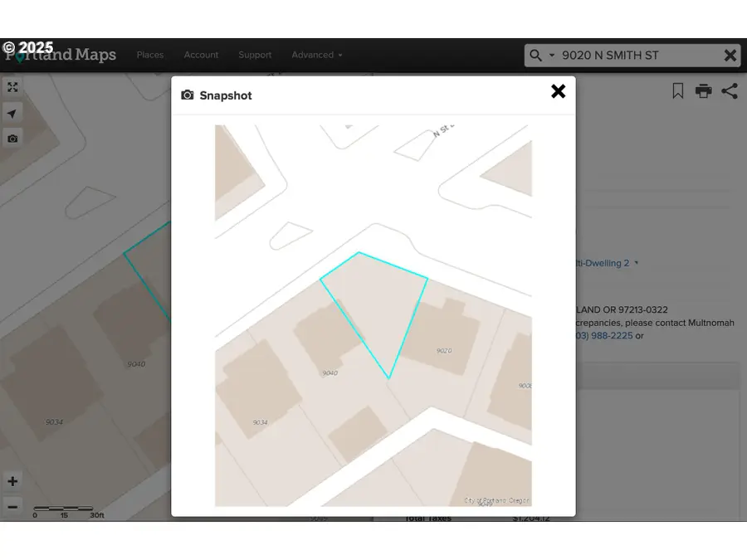Click the Portland Maps logo
The width and height of the screenshot is (747, 560).
(x=60, y=55)
